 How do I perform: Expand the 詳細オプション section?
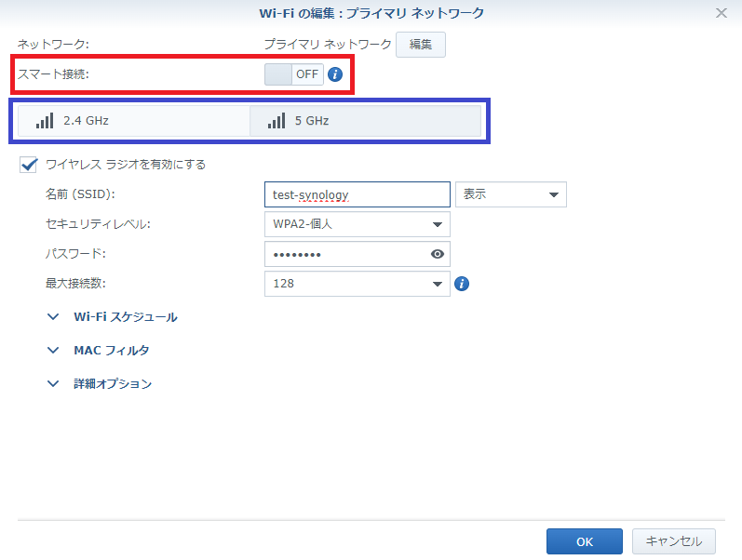[100, 383]
